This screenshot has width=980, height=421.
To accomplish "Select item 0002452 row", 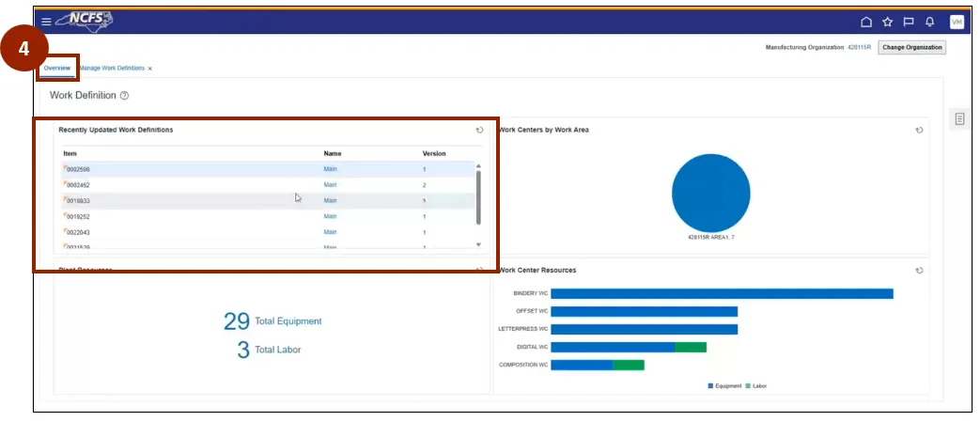I will click(x=268, y=185).
